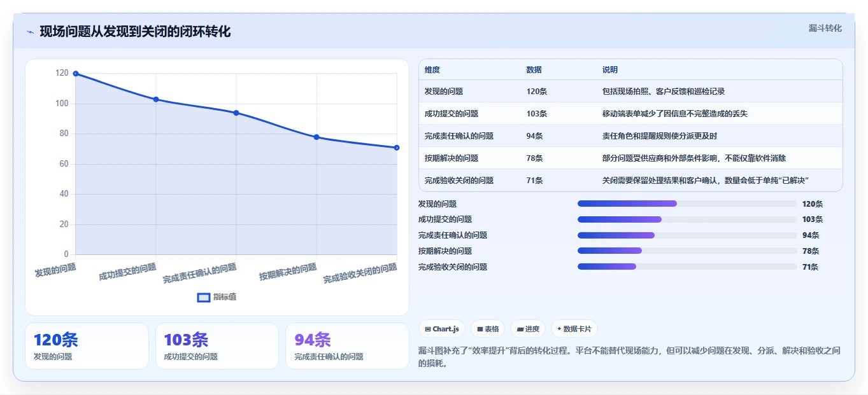Open the 94条 完成责任确认的问题 data card
This screenshot has width=868, height=395.
347,346
